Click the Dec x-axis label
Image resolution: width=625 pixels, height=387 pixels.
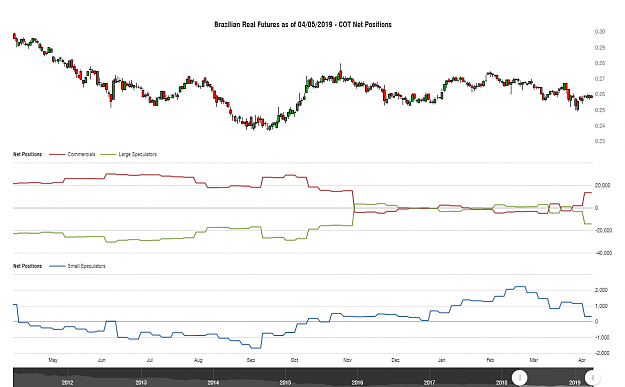(395, 360)
